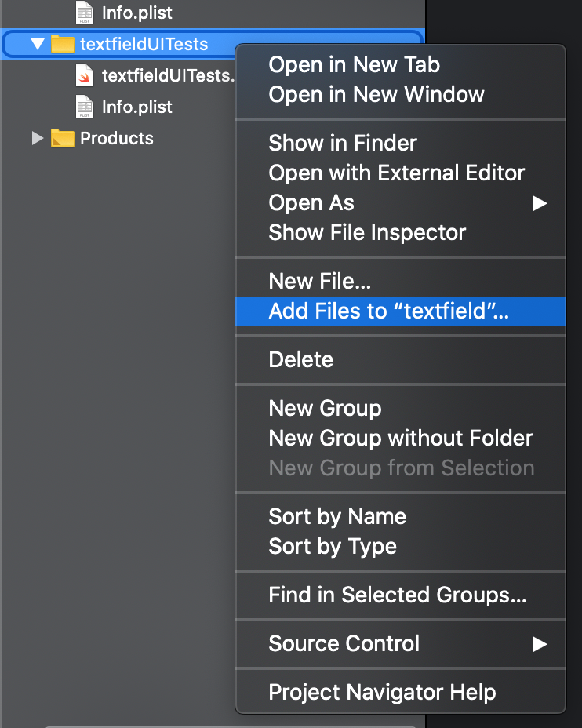The height and width of the screenshot is (728, 582).
Task: Choose Open in New Tab
Action: 355,64
